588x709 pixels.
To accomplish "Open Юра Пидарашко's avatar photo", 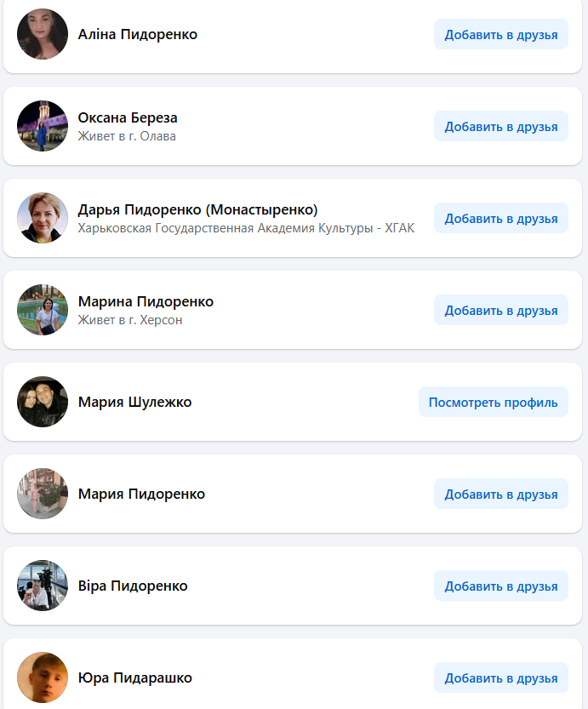I will [x=43, y=678].
